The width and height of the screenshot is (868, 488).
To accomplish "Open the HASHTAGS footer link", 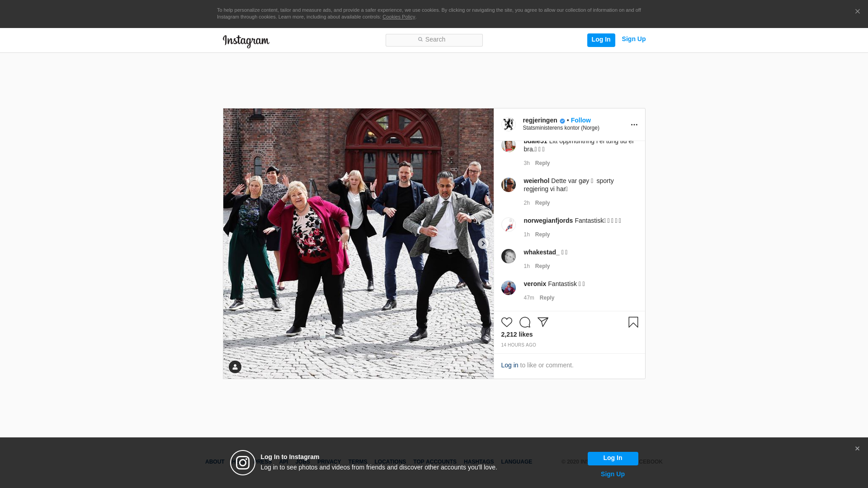I will pos(478,462).
